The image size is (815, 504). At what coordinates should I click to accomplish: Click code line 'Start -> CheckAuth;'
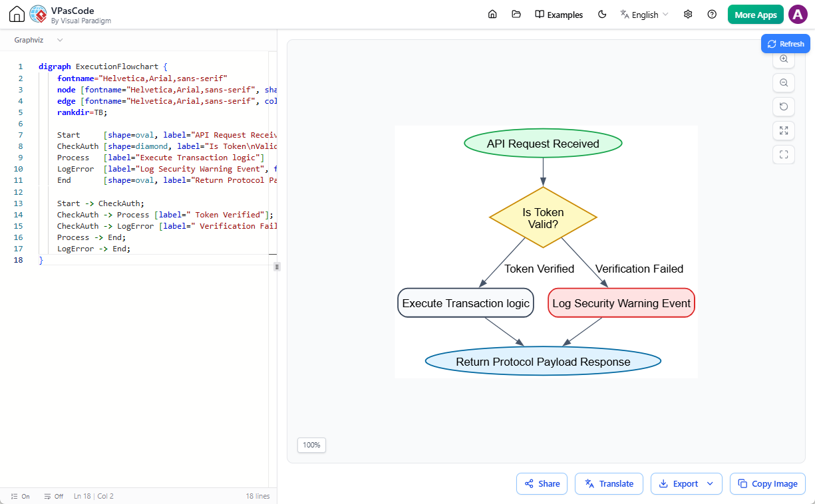coord(100,203)
